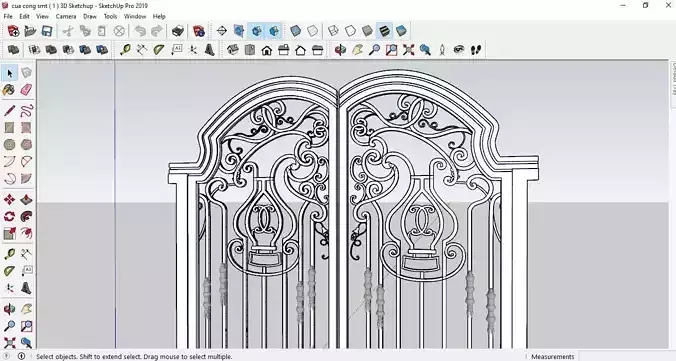Select the Union solid tool
676x361 pixels.
51,50
